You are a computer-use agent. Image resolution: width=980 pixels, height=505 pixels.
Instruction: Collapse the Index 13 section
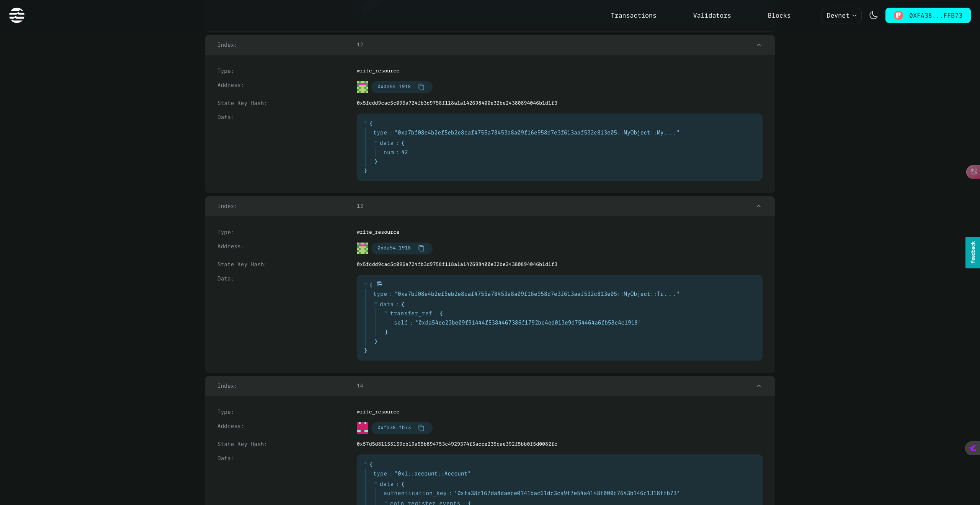[x=759, y=206]
